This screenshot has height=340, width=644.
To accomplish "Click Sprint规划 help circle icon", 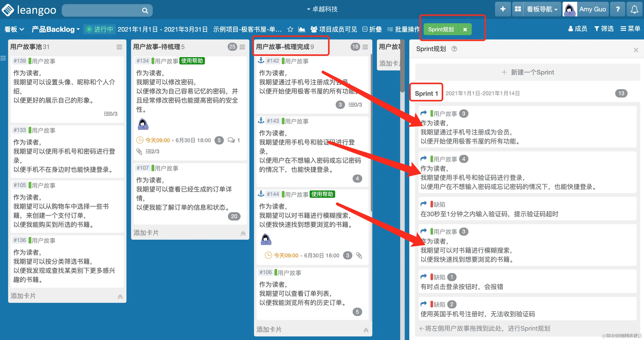I will click(x=454, y=49).
